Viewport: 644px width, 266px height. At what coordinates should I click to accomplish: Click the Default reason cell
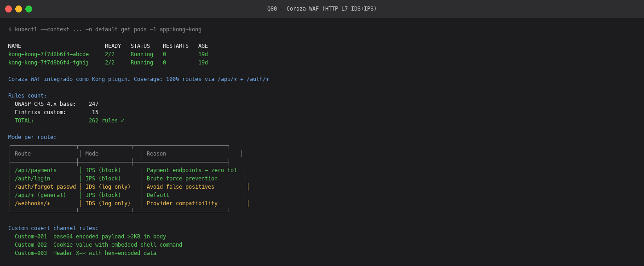tap(158, 195)
